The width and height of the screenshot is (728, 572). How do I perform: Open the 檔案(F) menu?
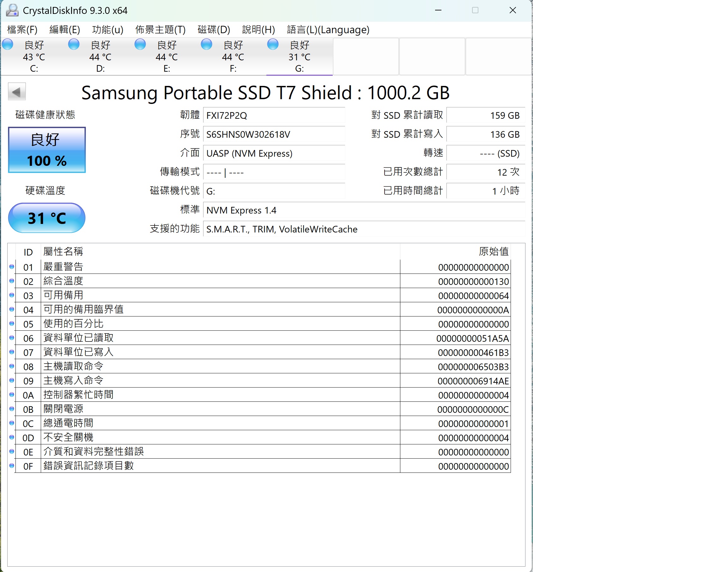(22, 30)
